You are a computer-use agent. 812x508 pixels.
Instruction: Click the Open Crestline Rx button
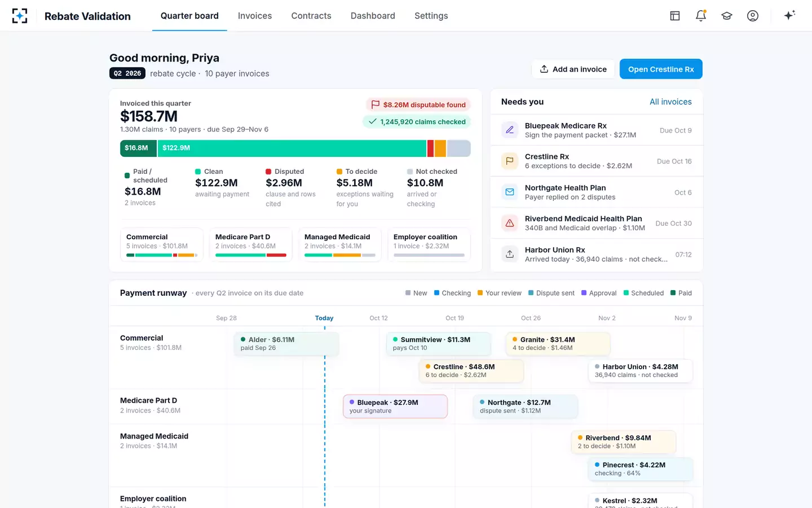(661, 69)
